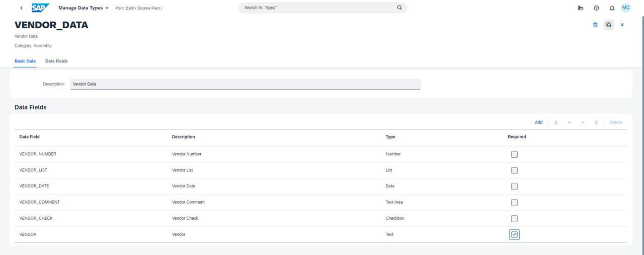Click Add to add data field
The image size is (644, 255).
pos(538,122)
